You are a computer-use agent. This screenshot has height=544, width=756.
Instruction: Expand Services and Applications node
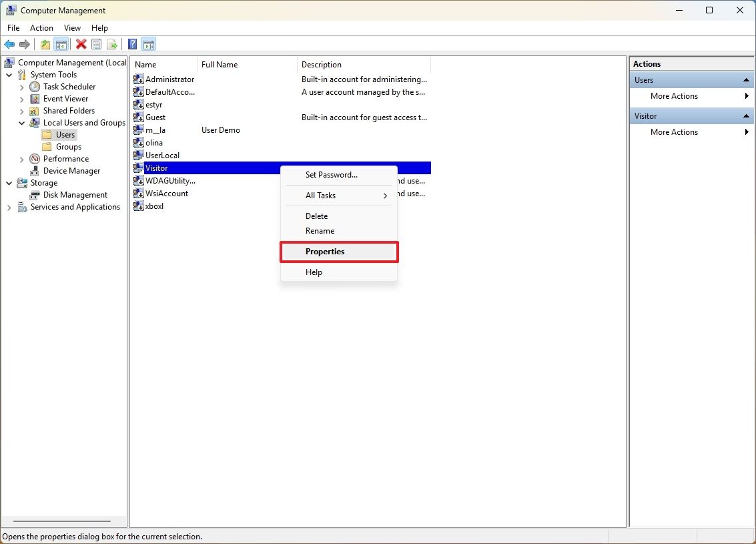coord(9,208)
